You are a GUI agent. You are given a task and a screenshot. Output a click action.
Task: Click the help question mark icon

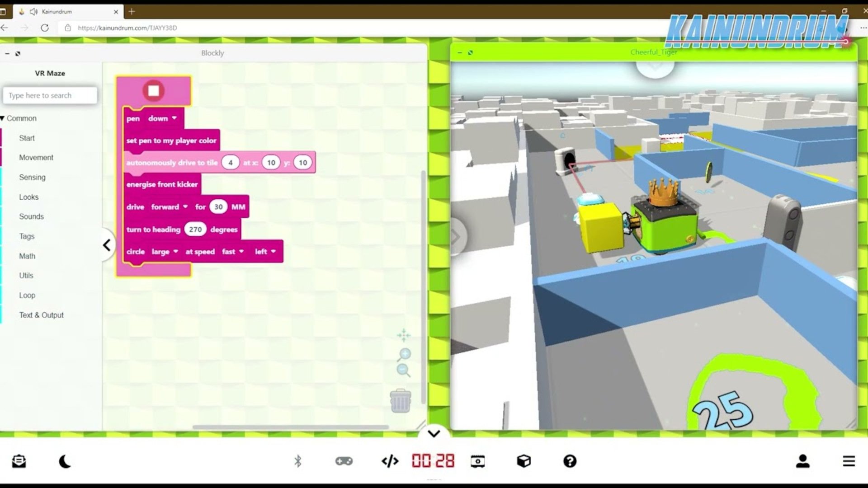[569, 460]
